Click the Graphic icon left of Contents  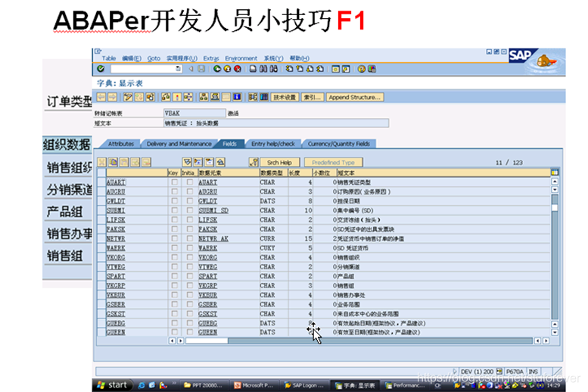point(253,97)
